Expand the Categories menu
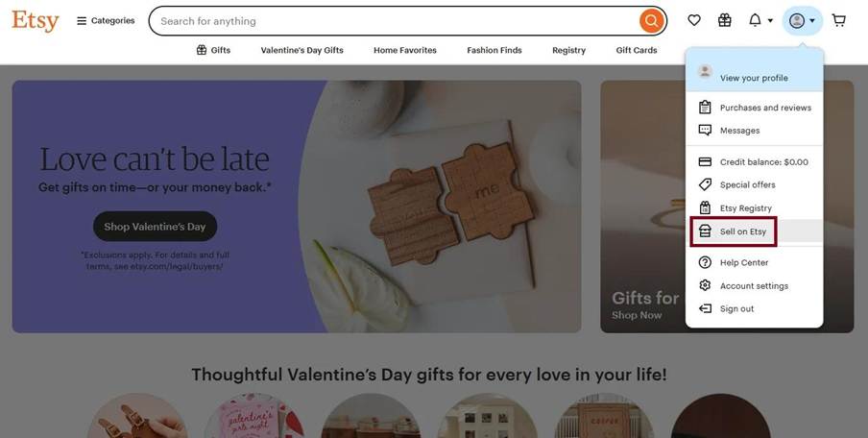 tap(106, 20)
